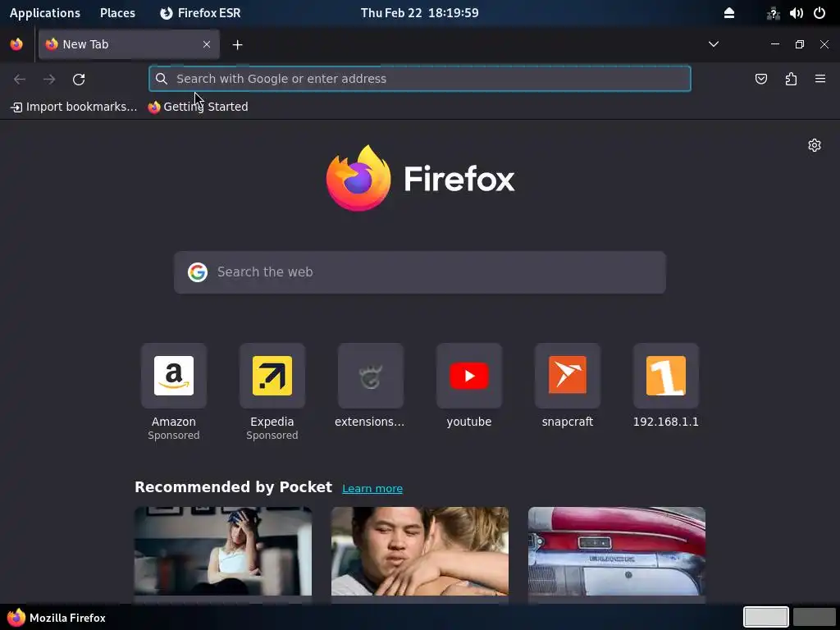Close the New Tab tab

pyautogui.click(x=206, y=44)
